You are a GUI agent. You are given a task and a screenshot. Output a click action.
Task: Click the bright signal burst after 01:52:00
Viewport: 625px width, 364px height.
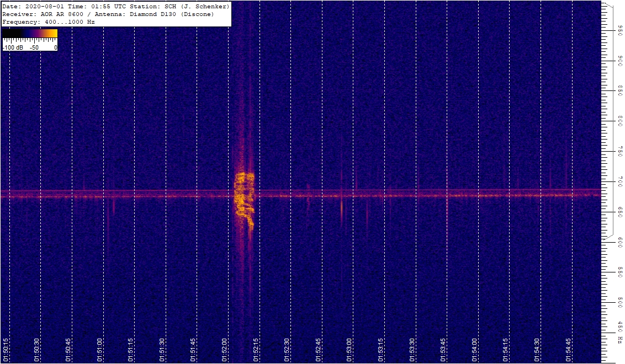(x=244, y=199)
